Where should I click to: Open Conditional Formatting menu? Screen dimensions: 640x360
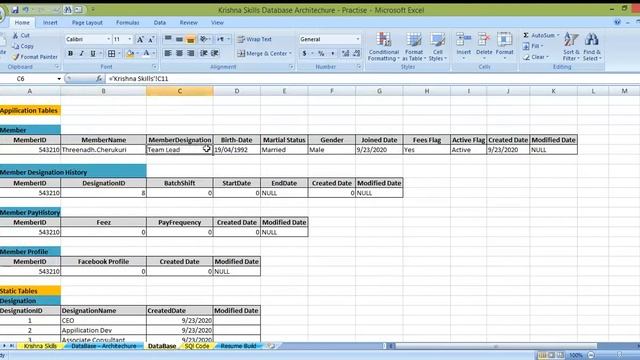[383, 47]
